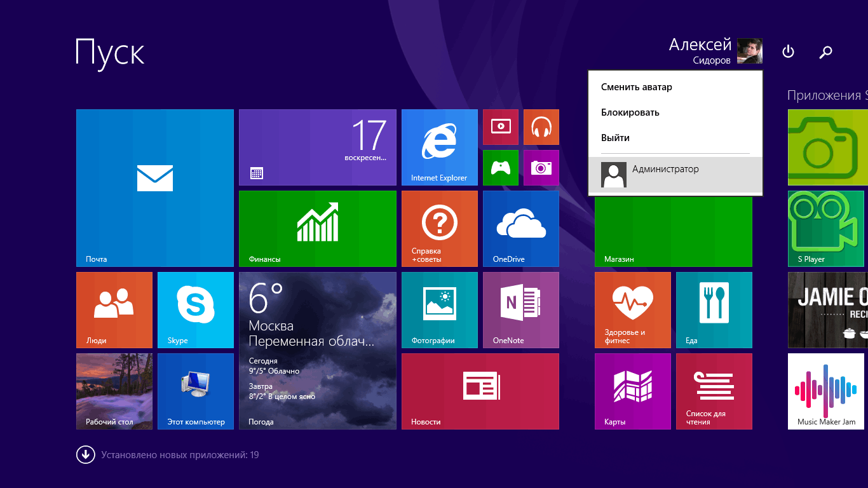Open the Calendar tile showing 17
This screenshot has height=488, width=868.
(318, 147)
